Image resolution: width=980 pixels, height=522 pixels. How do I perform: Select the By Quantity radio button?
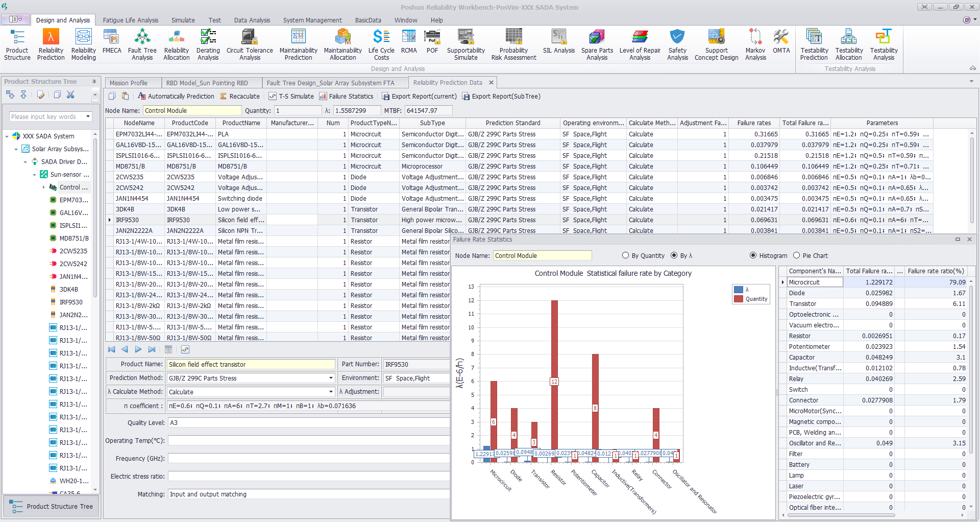pyautogui.click(x=626, y=255)
